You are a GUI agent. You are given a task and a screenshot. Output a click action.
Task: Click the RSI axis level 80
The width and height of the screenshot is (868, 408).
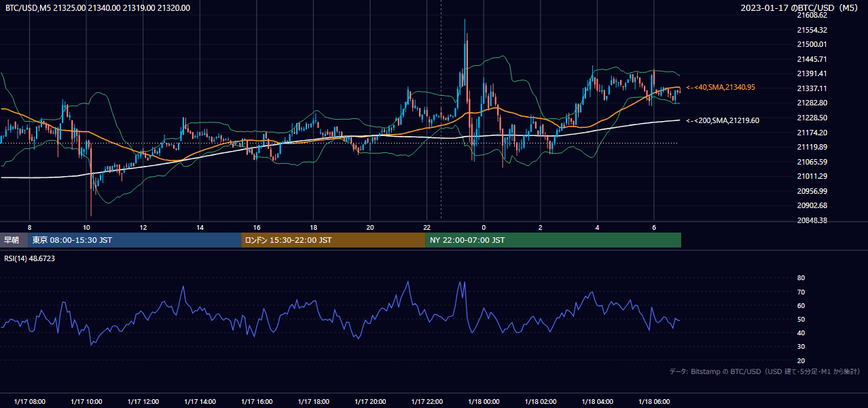801,278
